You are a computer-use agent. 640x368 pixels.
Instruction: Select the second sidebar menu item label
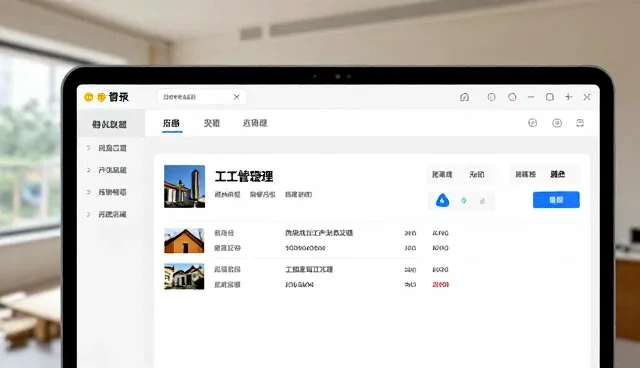coord(112,170)
